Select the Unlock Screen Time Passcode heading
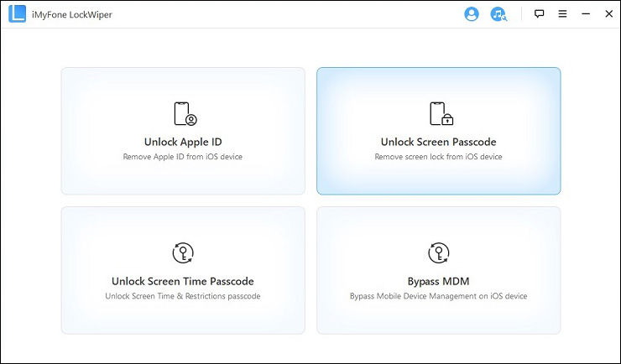The width and height of the screenshot is (621, 364). (x=183, y=281)
